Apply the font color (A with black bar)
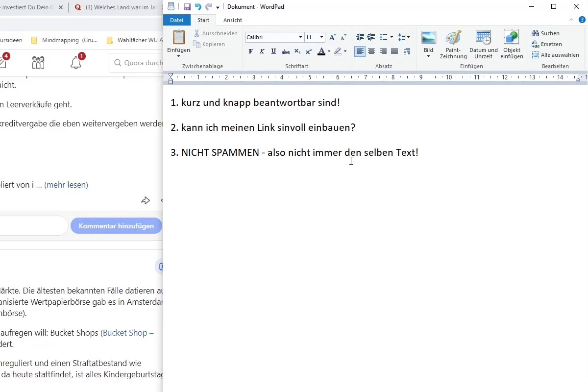Screen dimensions: 588x392 [321, 51]
